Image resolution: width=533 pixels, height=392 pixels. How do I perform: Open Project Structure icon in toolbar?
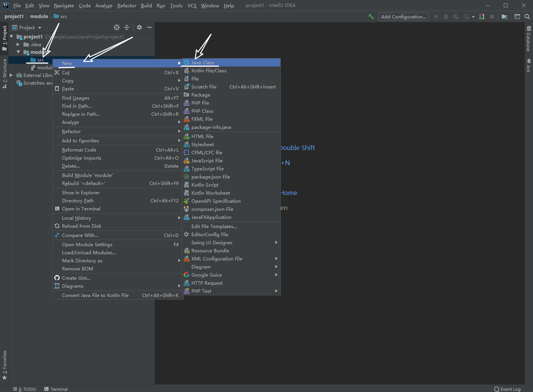(505, 17)
